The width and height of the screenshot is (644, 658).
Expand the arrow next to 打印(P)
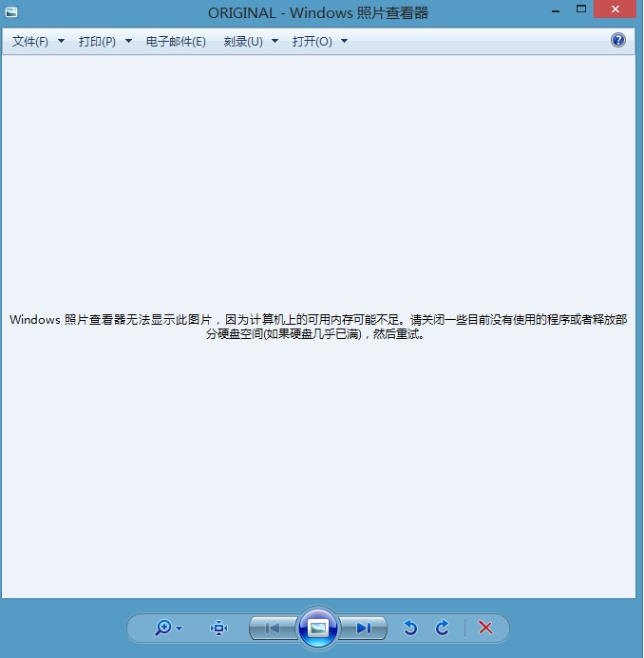click(129, 41)
